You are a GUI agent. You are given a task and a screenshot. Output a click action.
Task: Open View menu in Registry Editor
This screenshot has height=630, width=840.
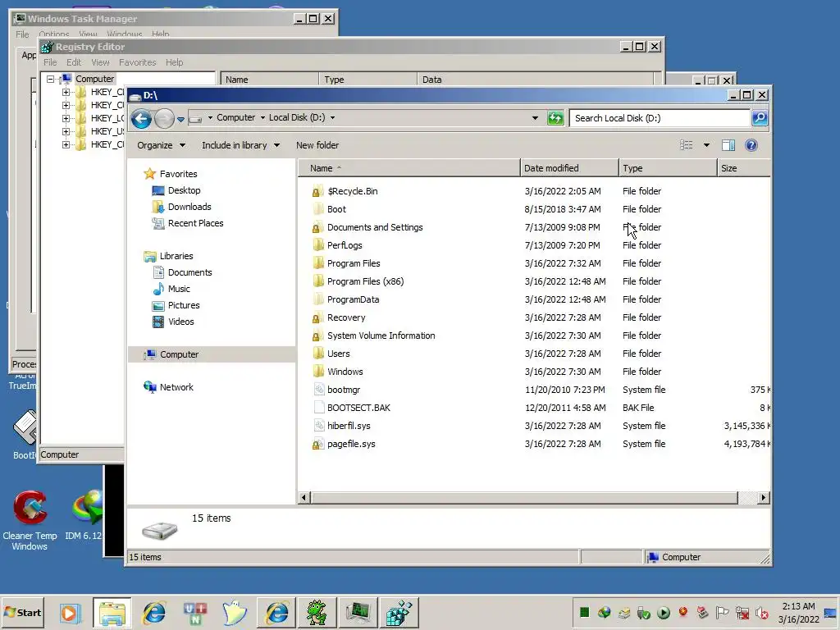tap(100, 62)
